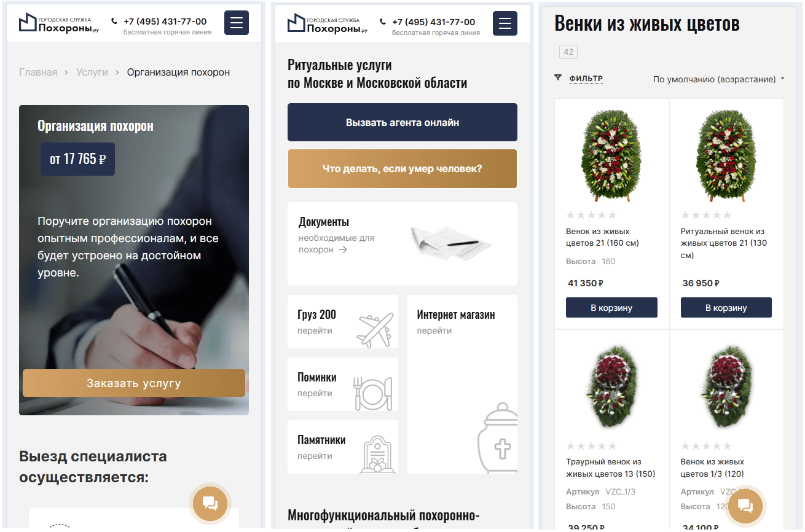This screenshot has width=805, height=532.
Task: Click the gravestone icon in Памятники tile
Action: pos(377,455)
